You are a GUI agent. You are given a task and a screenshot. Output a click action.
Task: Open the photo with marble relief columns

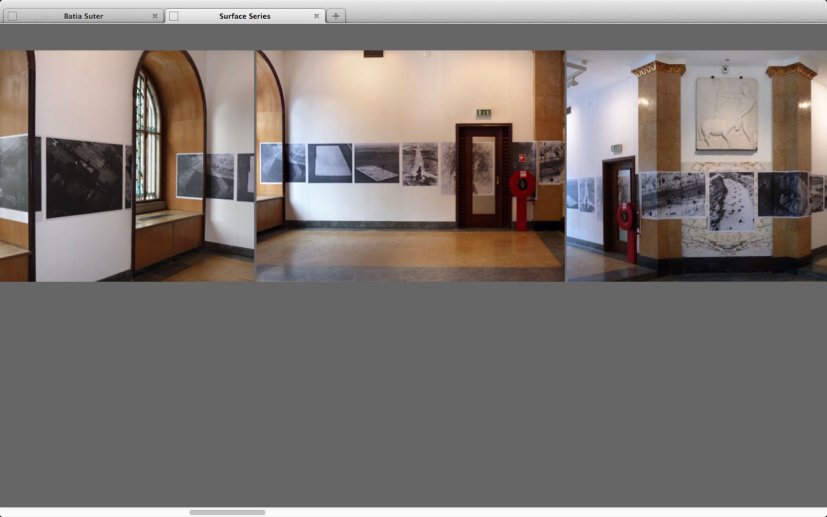coord(697,166)
